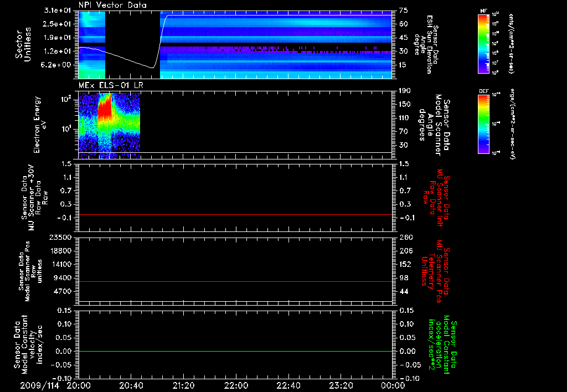
Task: Click the black data gap in NPI panel
Action: point(132,44)
